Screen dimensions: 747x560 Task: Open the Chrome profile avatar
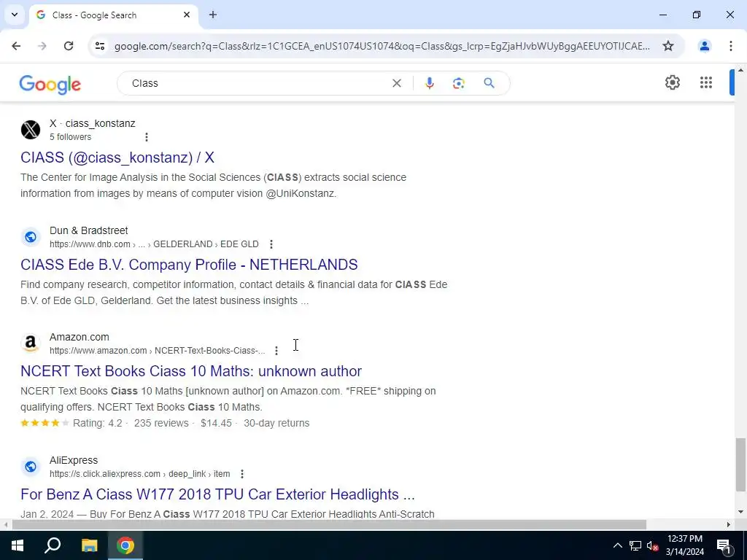coord(704,46)
